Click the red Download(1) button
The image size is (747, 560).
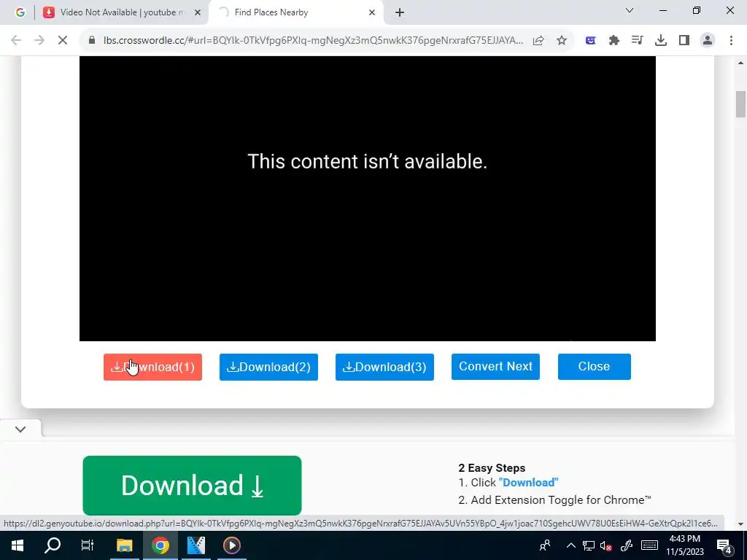click(x=152, y=367)
